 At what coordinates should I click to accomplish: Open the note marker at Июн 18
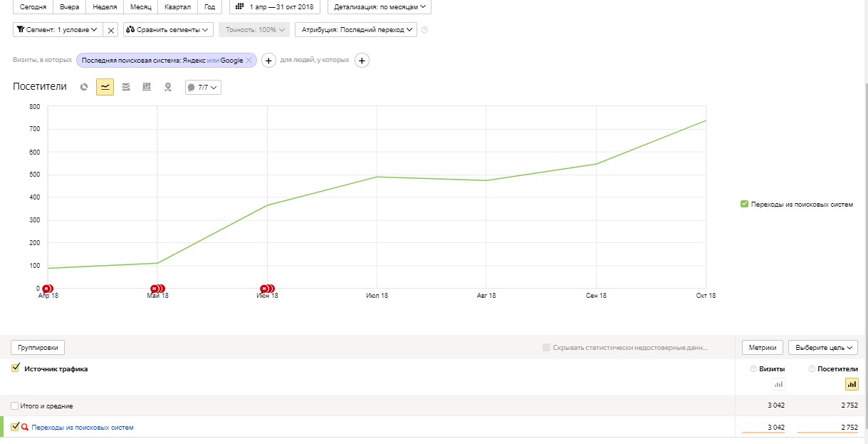pos(267,289)
